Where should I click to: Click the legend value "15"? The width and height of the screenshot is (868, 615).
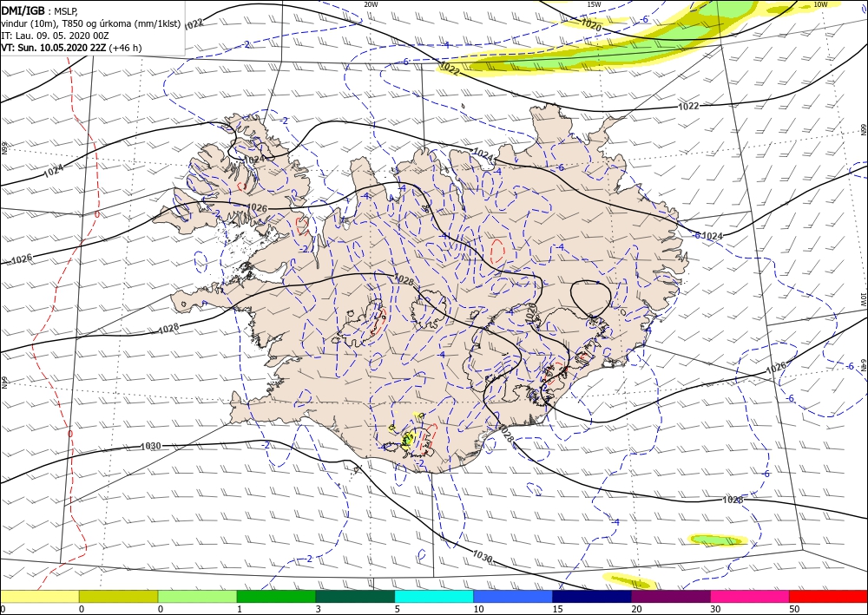[x=557, y=609]
